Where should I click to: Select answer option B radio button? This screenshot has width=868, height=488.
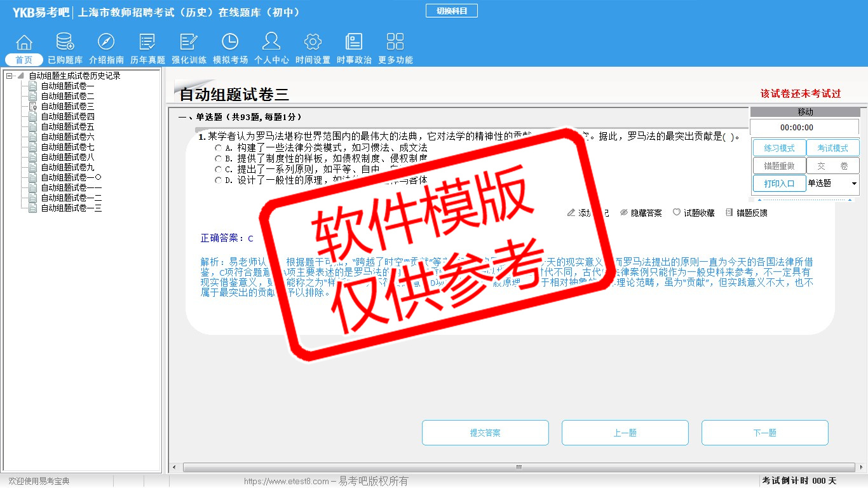(x=219, y=158)
